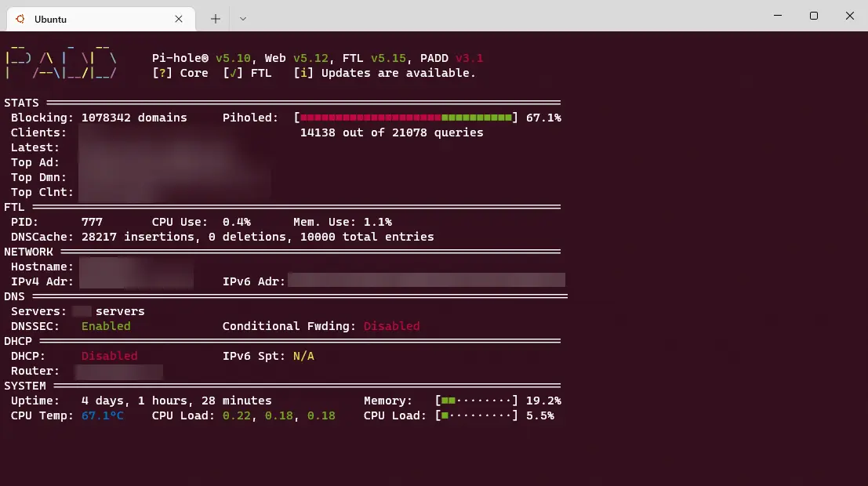Screen dimensions: 868x486
Task: Click the green DNSSEC Enabled status
Action: (106, 326)
